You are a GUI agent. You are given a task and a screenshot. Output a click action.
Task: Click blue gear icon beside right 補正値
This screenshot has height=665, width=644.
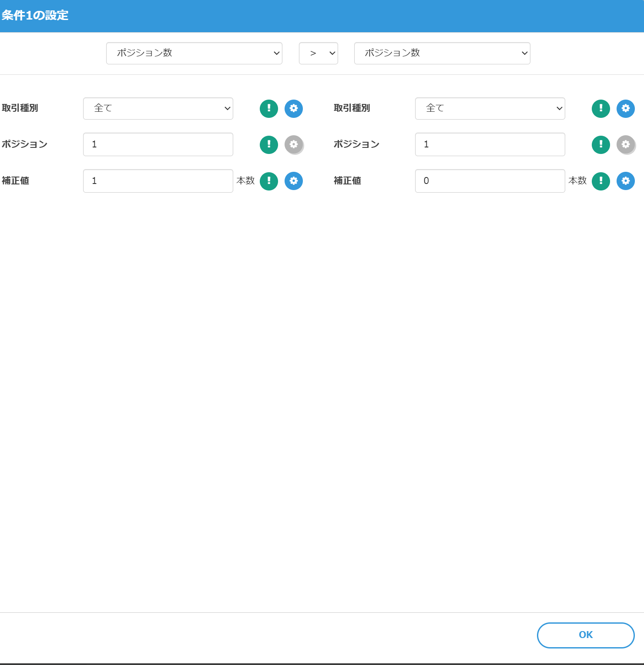coord(626,181)
